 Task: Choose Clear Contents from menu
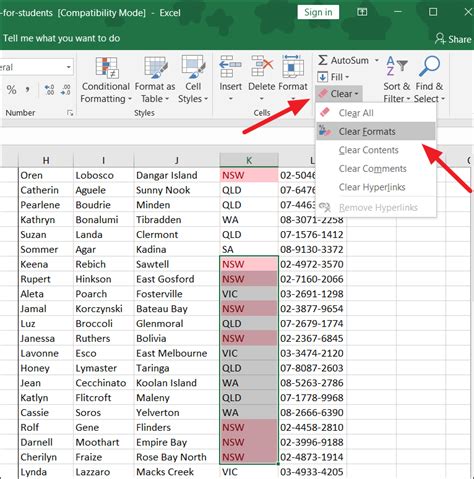[x=376, y=150]
